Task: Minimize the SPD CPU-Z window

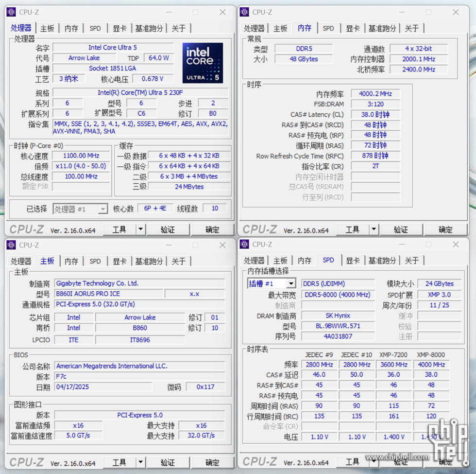Action: pos(402,244)
